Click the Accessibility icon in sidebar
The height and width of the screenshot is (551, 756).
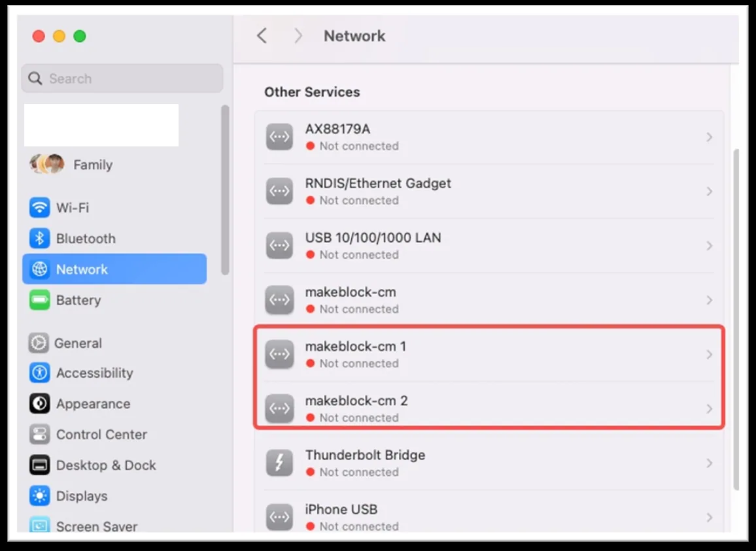coord(39,373)
